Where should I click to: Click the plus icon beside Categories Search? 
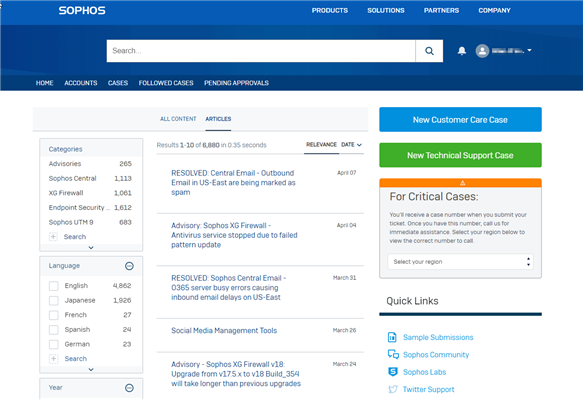[x=54, y=237]
